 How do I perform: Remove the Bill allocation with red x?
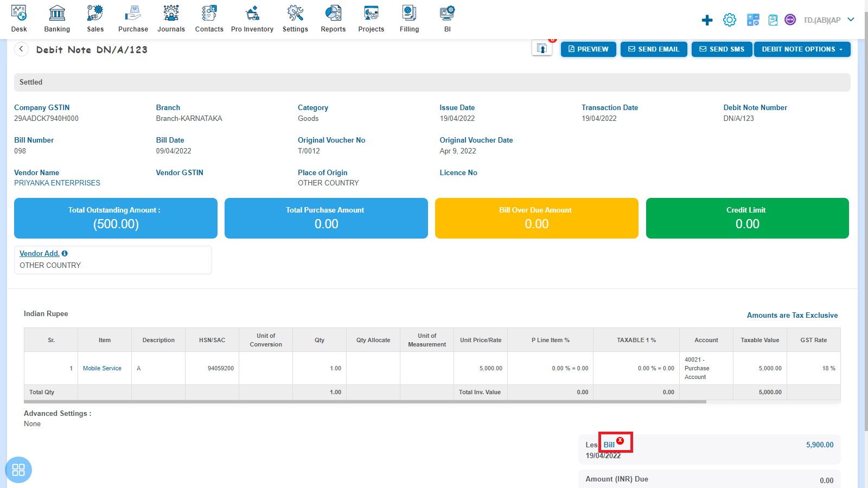620,440
